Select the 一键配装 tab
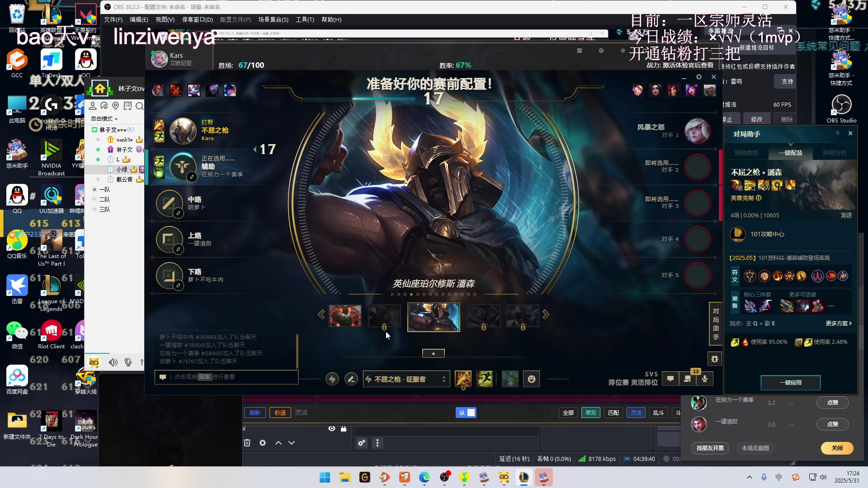Viewport: 868px width, 488px height. [791, 153]
